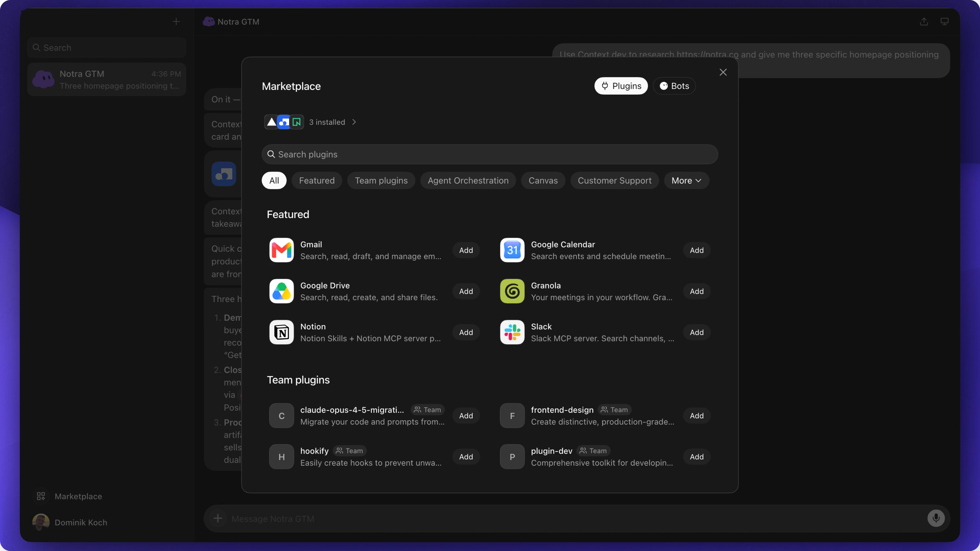
Task: Expand the More categories dropdown
Action: (x=686, y=181)
